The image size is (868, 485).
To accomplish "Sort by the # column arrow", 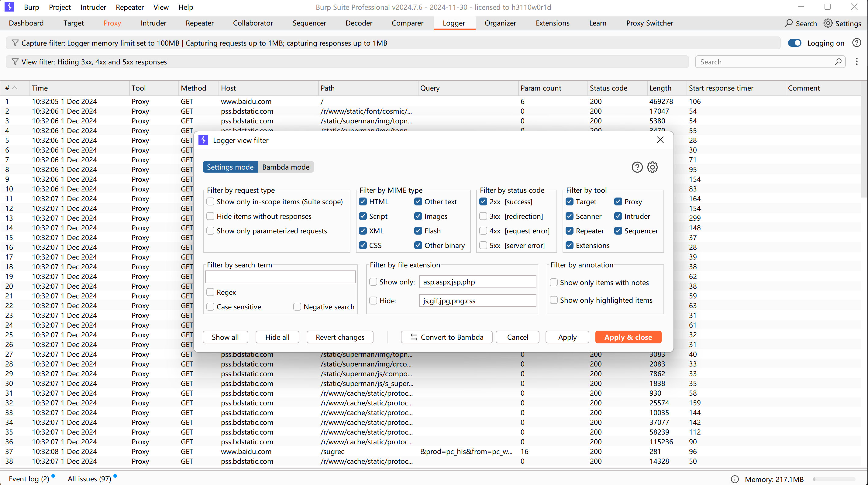I will pyautogui.click(x=15, y=88).
